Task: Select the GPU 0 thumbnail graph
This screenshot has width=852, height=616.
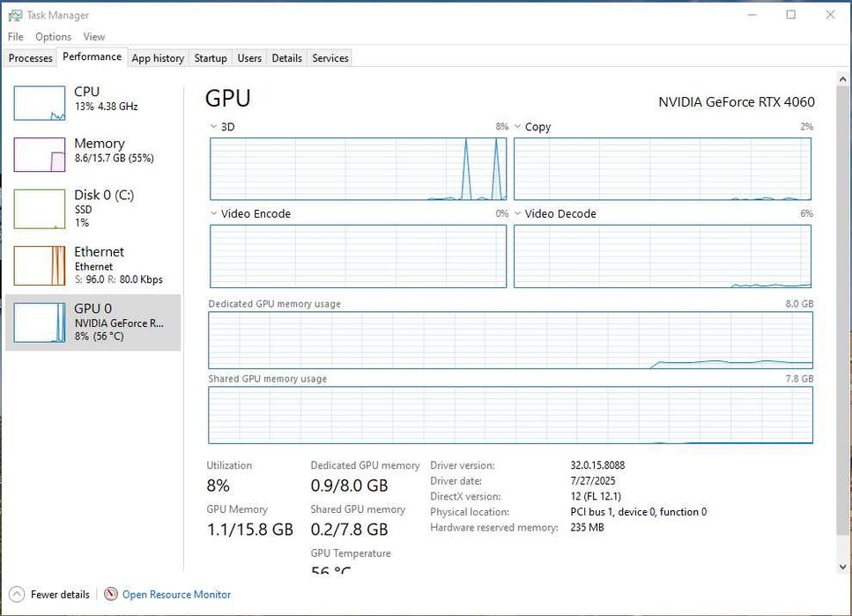Action: (40, 322)
